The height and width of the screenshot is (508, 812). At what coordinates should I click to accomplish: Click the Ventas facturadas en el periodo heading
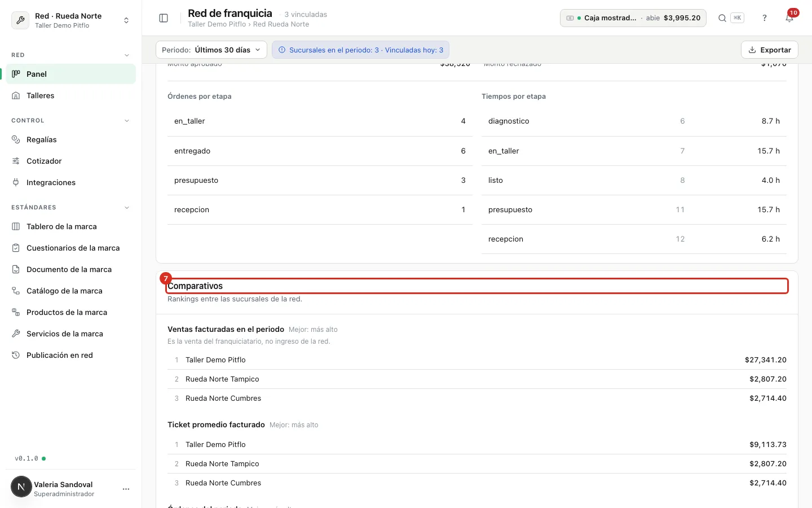pyautogui.click(x=226, y=329)
